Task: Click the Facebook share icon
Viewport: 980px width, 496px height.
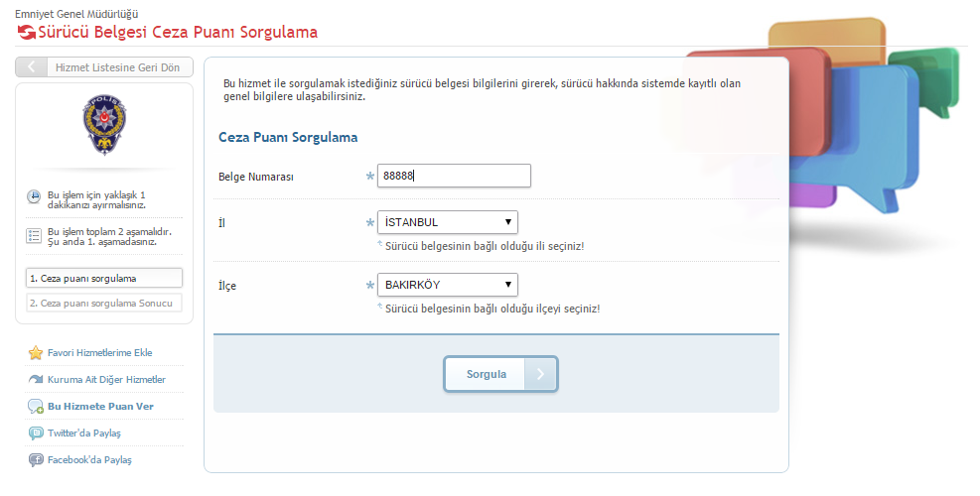Action: point(36,460)
